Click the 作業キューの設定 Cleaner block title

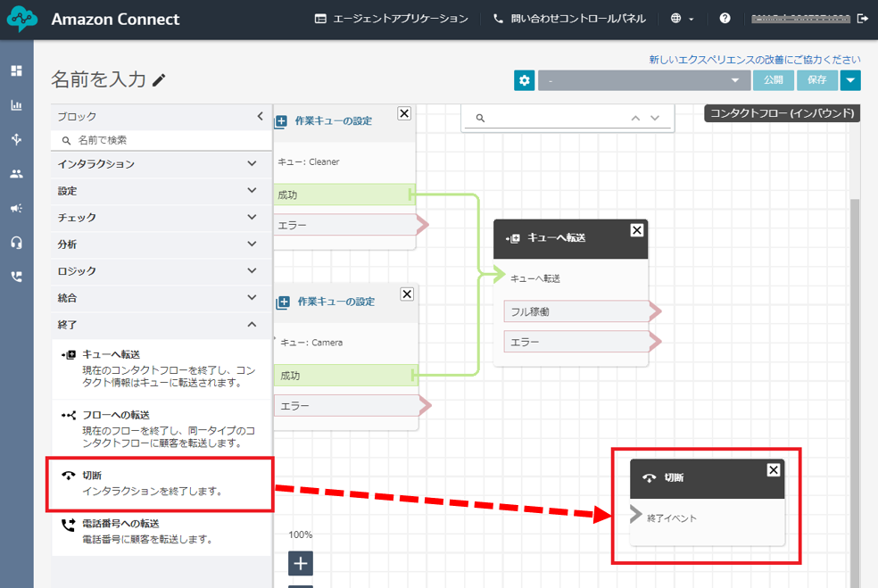point(333,121)
